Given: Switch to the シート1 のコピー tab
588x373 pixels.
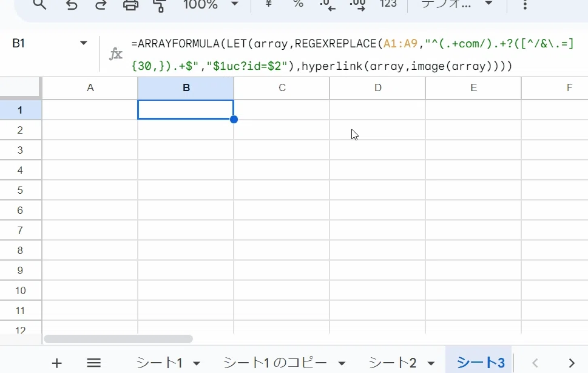Looking at the screenshot, I should coord(275,363).
